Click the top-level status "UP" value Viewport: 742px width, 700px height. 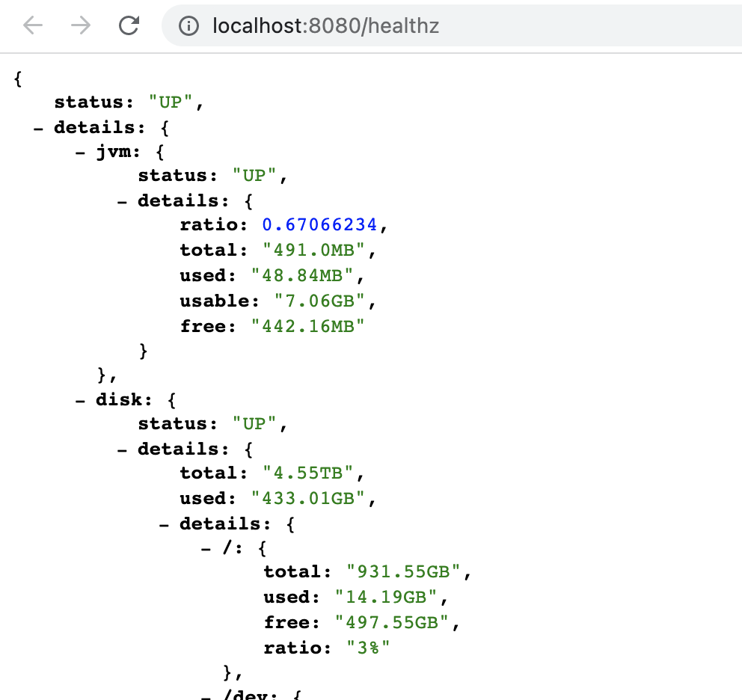pyautogui.click(x=171, y=102)
